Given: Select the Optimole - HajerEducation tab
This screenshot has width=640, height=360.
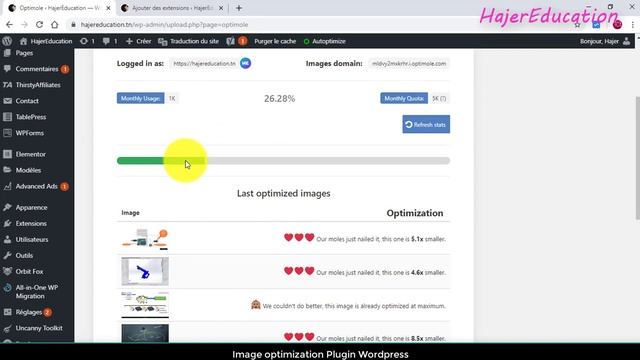Looking at the screenshot, I should tap(59, 8).
